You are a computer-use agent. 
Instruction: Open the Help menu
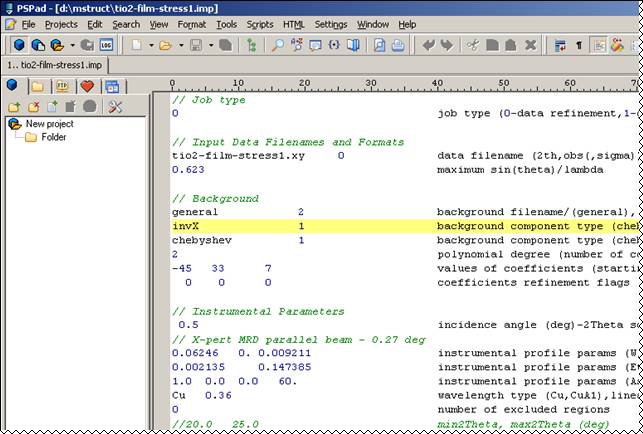407,25
